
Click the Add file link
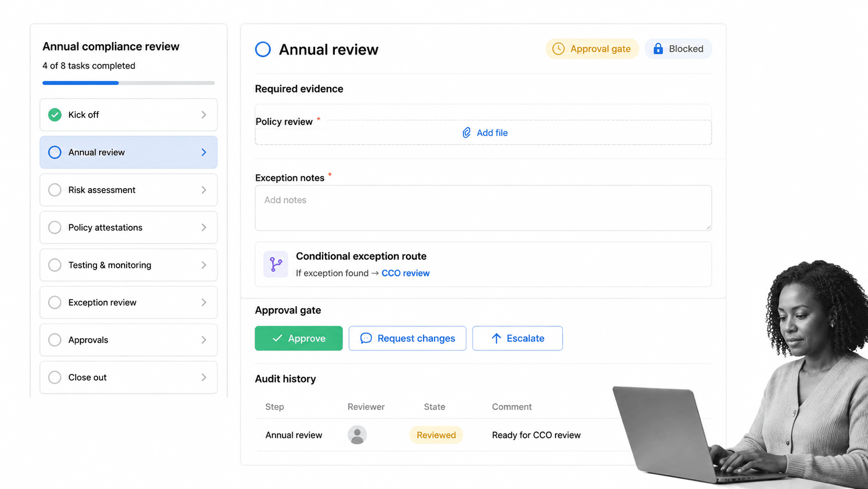[485, 133]
